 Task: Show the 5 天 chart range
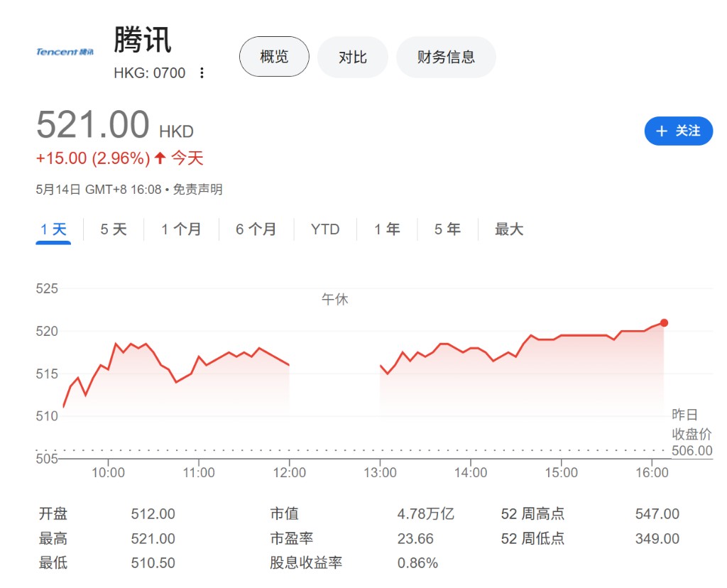tap(114, 229)
